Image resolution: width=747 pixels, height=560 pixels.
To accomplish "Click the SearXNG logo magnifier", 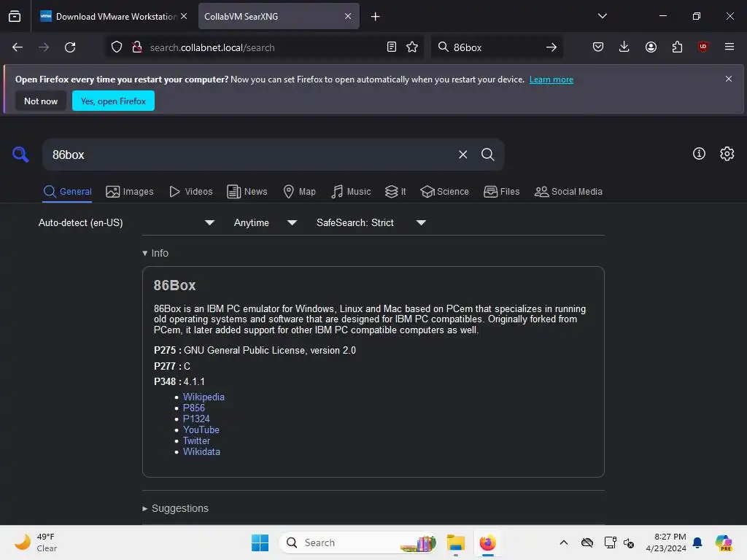I will tap(20, 155).
